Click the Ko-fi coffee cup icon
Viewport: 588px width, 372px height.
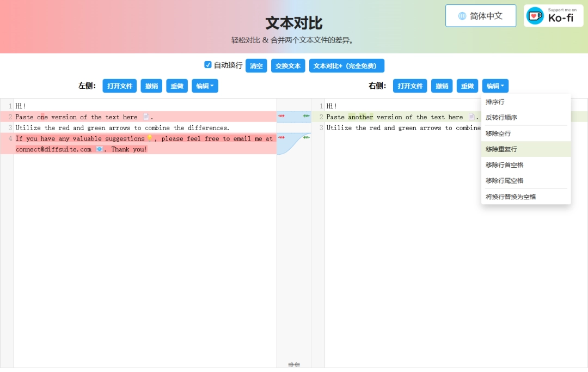(x=535, y=16)
